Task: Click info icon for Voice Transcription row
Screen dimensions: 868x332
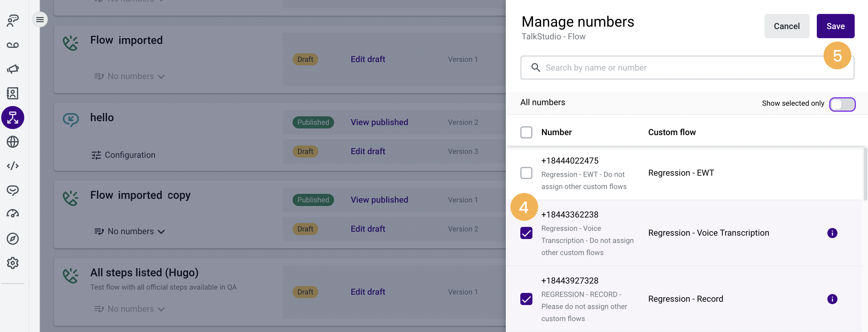Action: pos(832,233)
